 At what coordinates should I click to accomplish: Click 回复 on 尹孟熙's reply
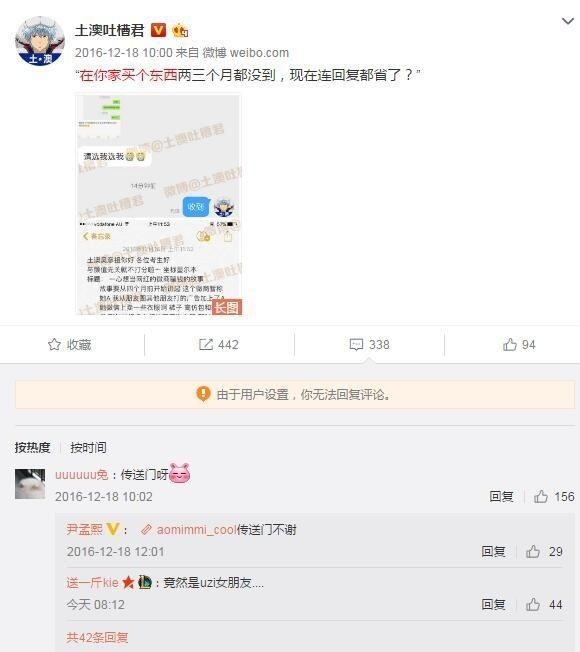pyautogui.click(x=494, y=551)
